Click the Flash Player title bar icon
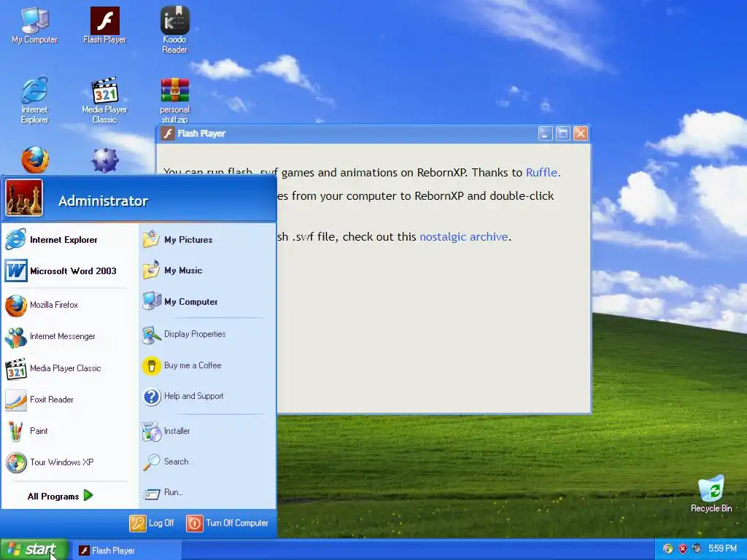The image size is (747, 560). [x=167, y=133]
